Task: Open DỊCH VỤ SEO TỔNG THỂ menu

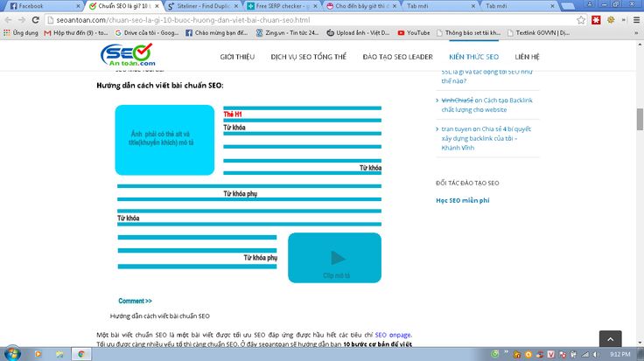Action: [x=309, y=57]
